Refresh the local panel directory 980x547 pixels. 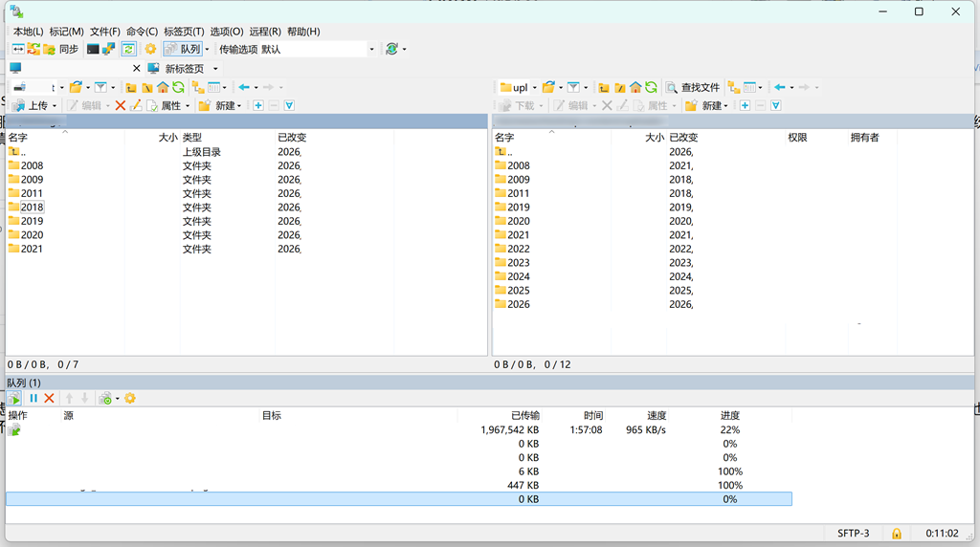click(178, 87)
